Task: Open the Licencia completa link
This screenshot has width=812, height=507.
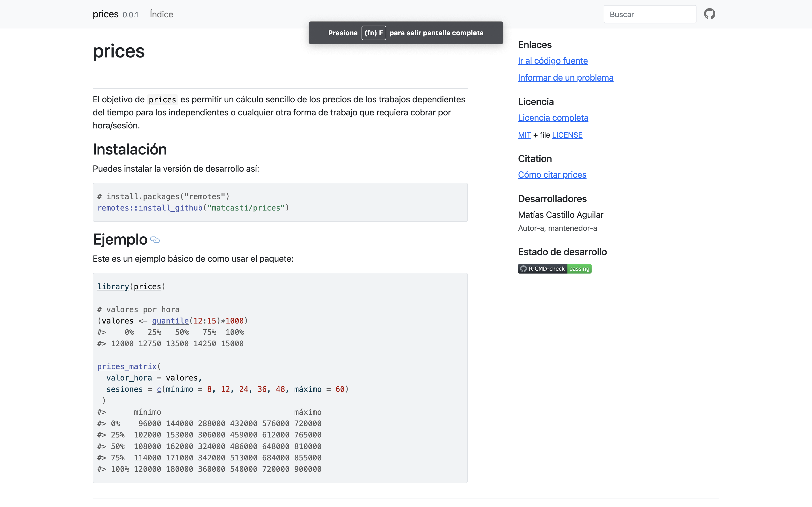Action: tap(553, 118)
